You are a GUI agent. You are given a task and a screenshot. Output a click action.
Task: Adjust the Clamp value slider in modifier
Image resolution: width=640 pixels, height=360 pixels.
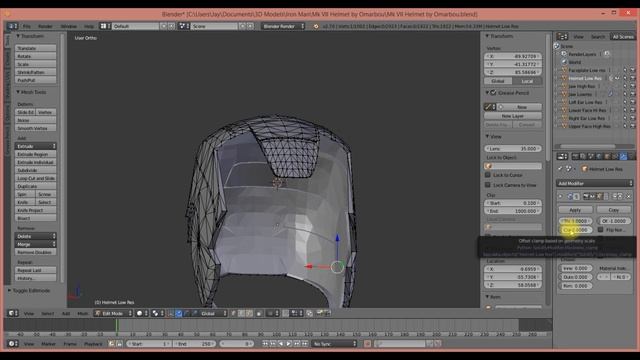pyautogui.click(x=575, y=230)
